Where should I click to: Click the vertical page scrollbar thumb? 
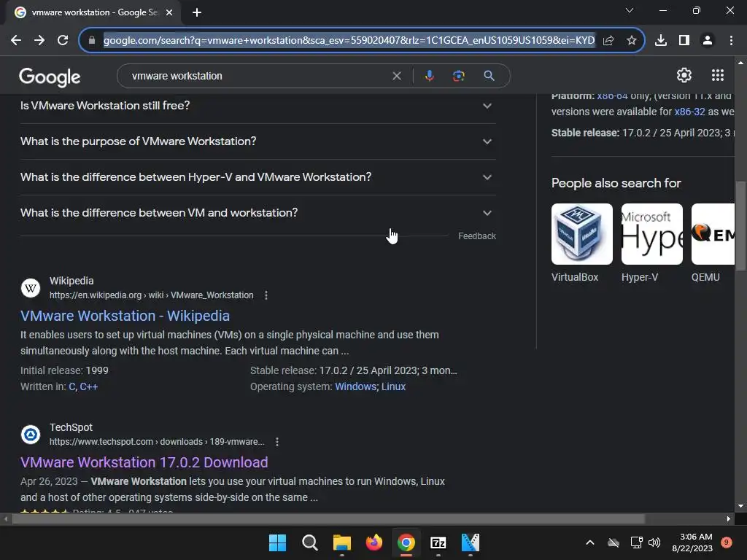tap(741, 226)
